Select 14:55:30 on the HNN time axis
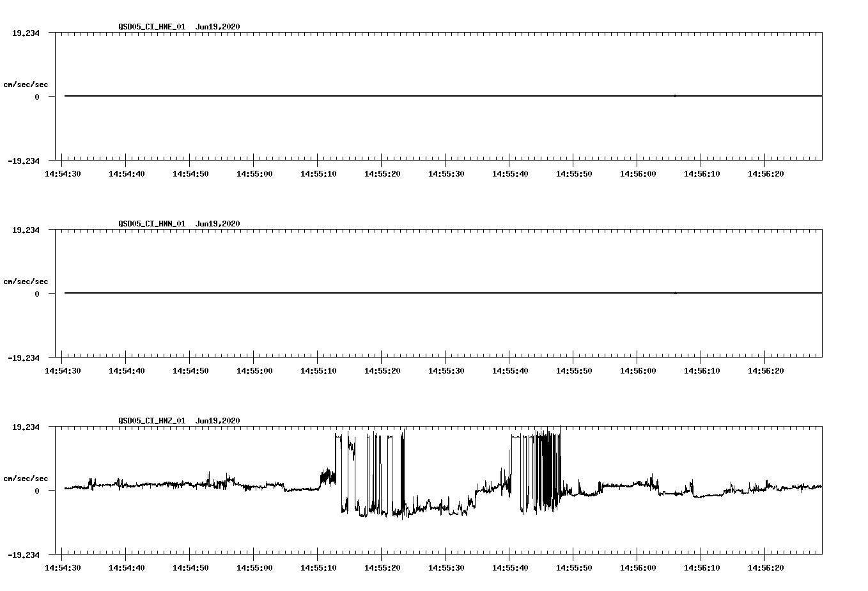This screenshot has width=868, height=591. pyautogui.click(x=446, y=371)
